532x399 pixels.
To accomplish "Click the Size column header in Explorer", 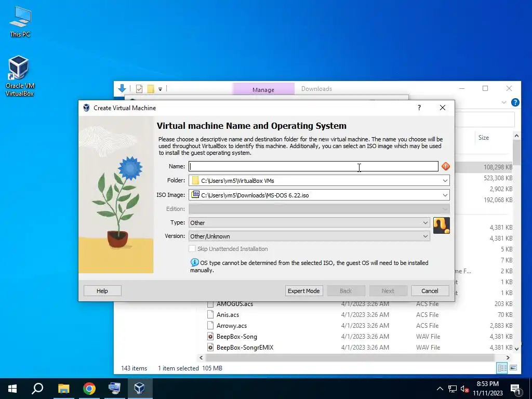I will click(x=484, y=137).
